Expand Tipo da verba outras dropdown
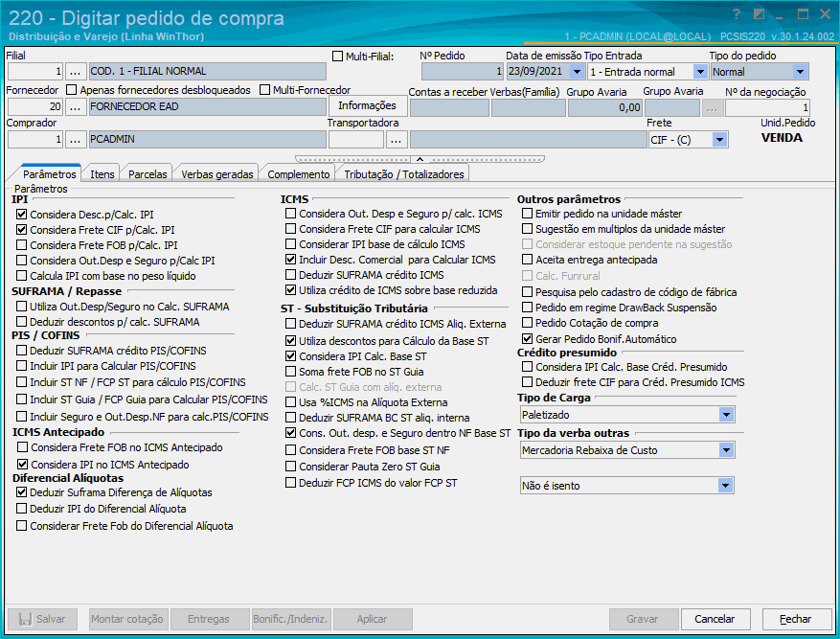This screenshot has width=840, height=639. coord(726,450)
